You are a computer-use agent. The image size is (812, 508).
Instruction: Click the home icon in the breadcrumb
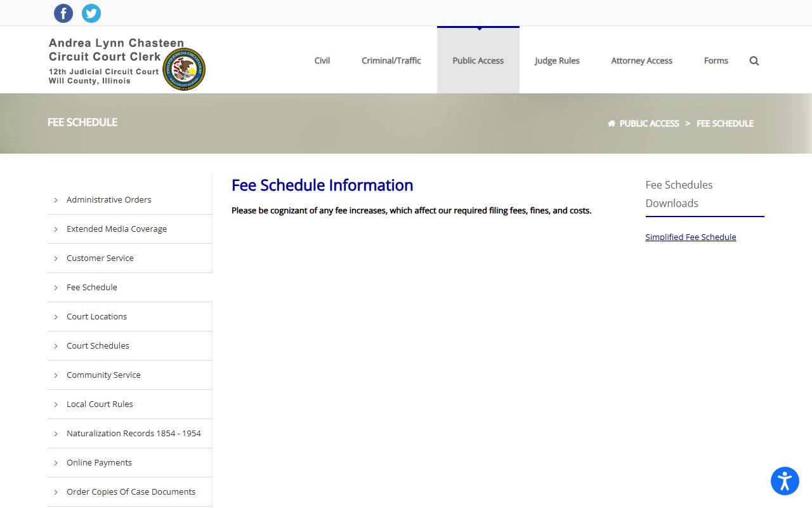click(612, 123)
